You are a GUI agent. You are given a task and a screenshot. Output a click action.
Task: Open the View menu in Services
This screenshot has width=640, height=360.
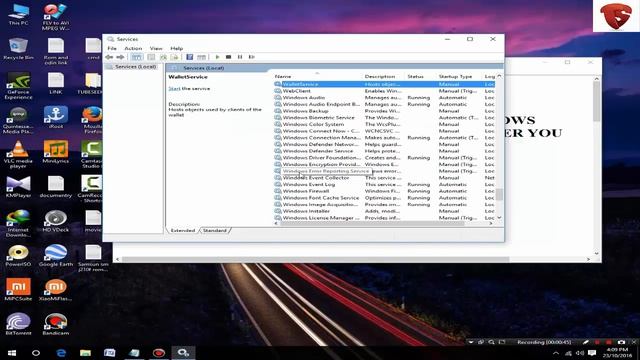click(156, 48)
